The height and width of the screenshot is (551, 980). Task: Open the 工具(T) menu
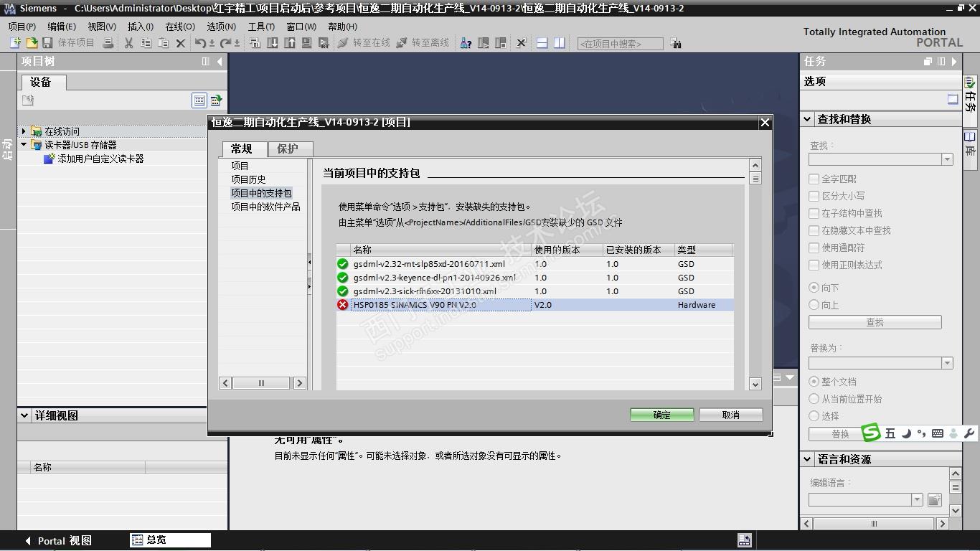[261, 27]
